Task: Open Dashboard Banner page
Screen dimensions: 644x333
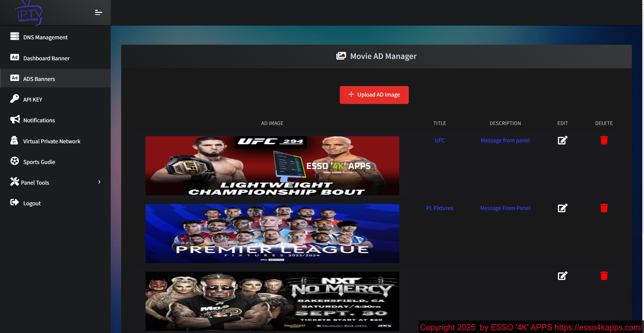Action: [x=55, y=58]
